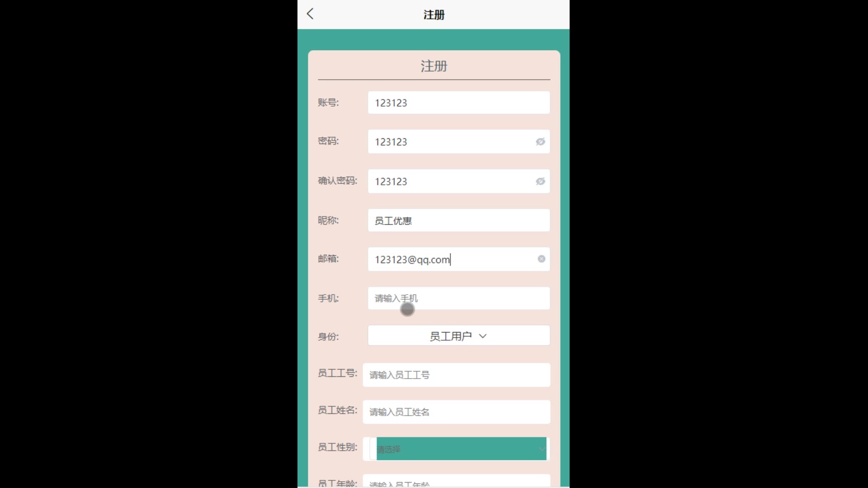Image resolution: width=868 pixels, height=488 pixels.
Task: Focus the 手机 phone number input
Action: [x=459, y=298]
